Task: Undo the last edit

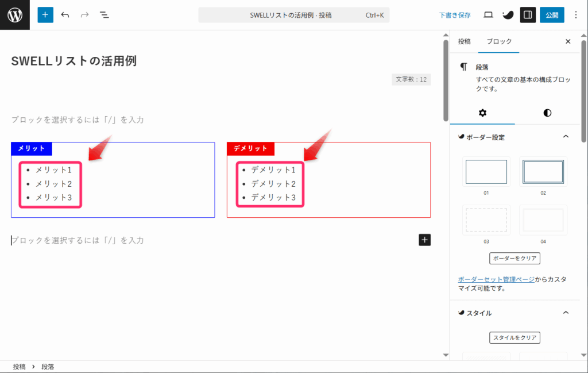Action: (65, 15)
